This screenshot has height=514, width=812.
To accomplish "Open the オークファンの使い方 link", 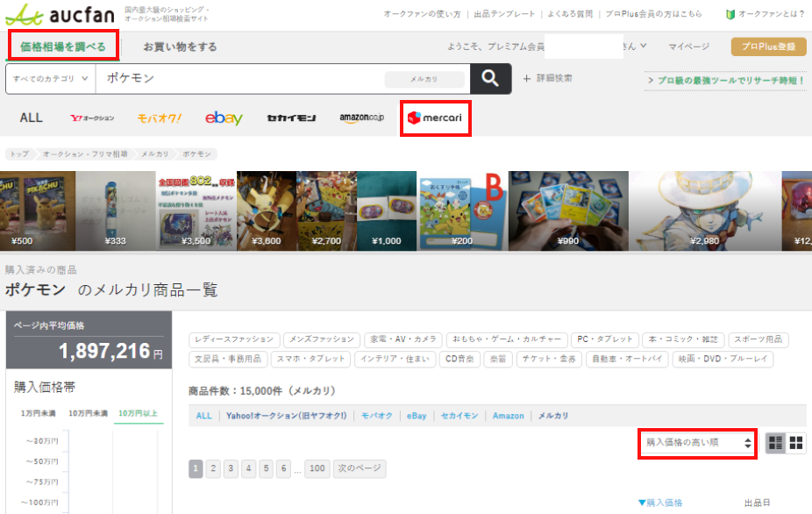I will click(x=422, y=14).
